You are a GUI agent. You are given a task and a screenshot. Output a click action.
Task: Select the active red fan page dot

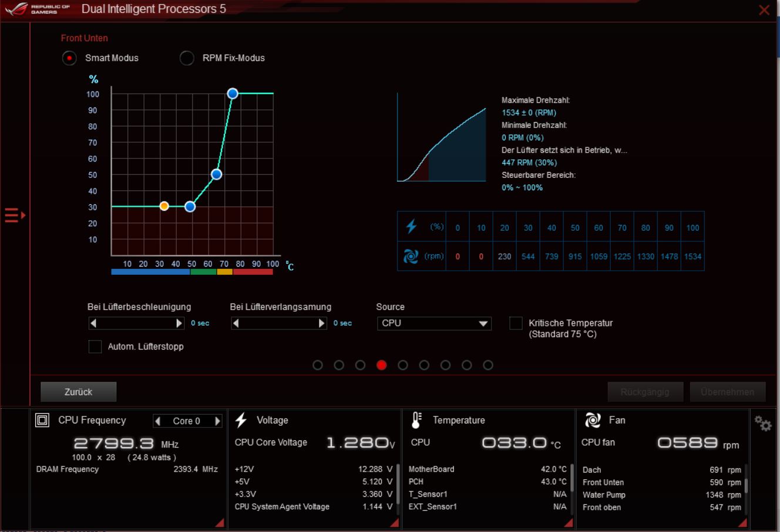(382, 365)
